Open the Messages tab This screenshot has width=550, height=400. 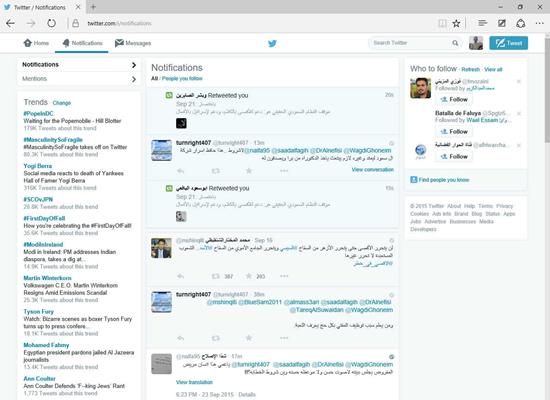133,43
